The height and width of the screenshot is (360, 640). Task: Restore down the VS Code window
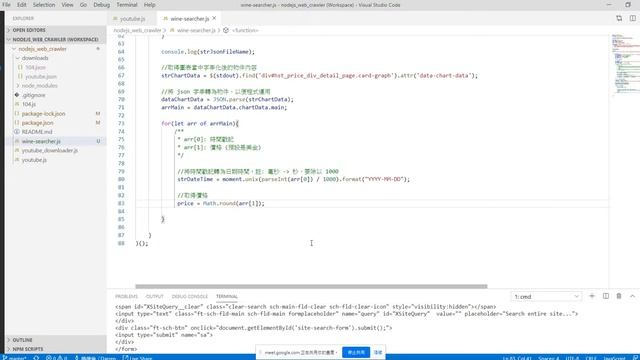(x=628, y=5)
